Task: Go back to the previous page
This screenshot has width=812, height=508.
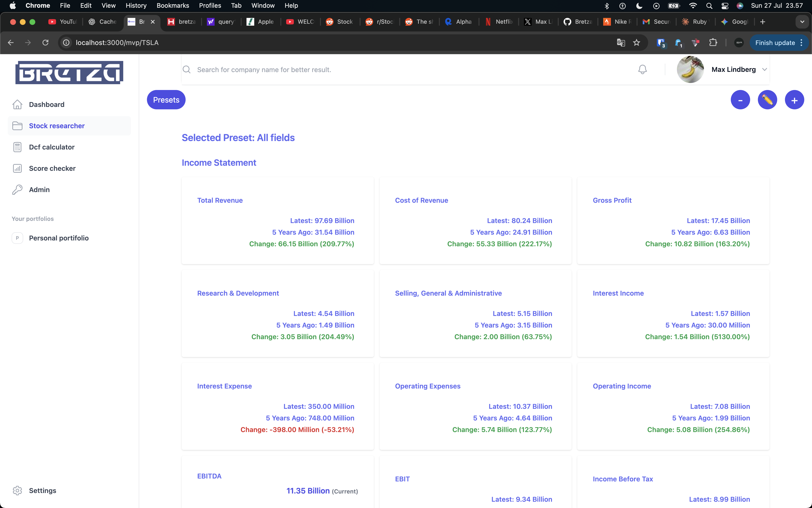Action: tap(11, 43)
